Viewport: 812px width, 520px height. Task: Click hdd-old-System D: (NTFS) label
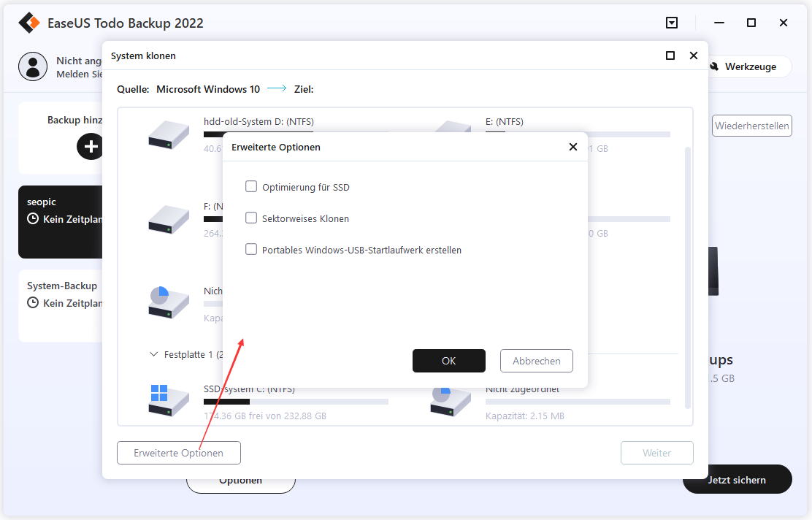(x=258, y=122)
